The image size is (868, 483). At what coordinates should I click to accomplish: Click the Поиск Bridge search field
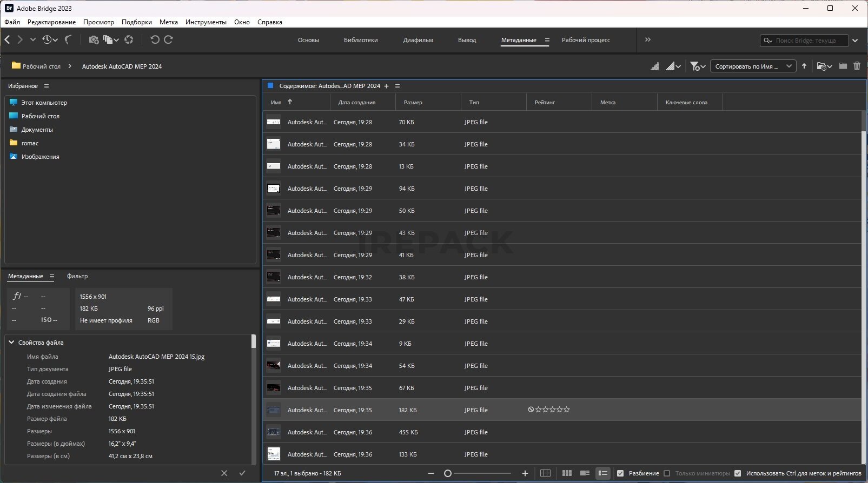tap(806, 41)
